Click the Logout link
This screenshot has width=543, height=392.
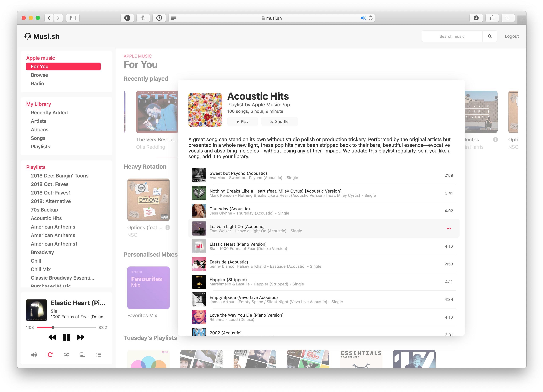pos(512,36)
